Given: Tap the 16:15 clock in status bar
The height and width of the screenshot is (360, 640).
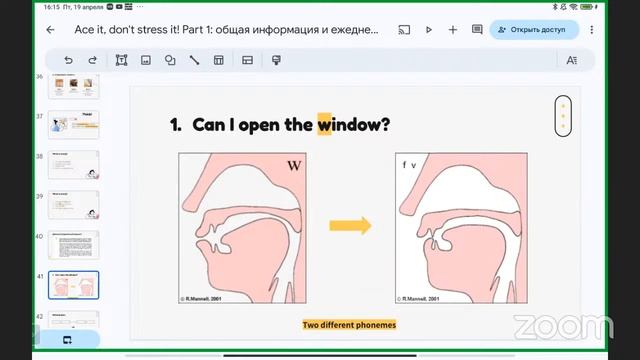Looking at the screenshot, I should click(51, 7).
